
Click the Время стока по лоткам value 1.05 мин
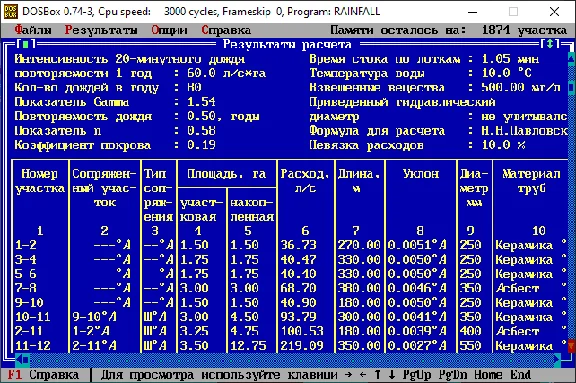(510, 59)
